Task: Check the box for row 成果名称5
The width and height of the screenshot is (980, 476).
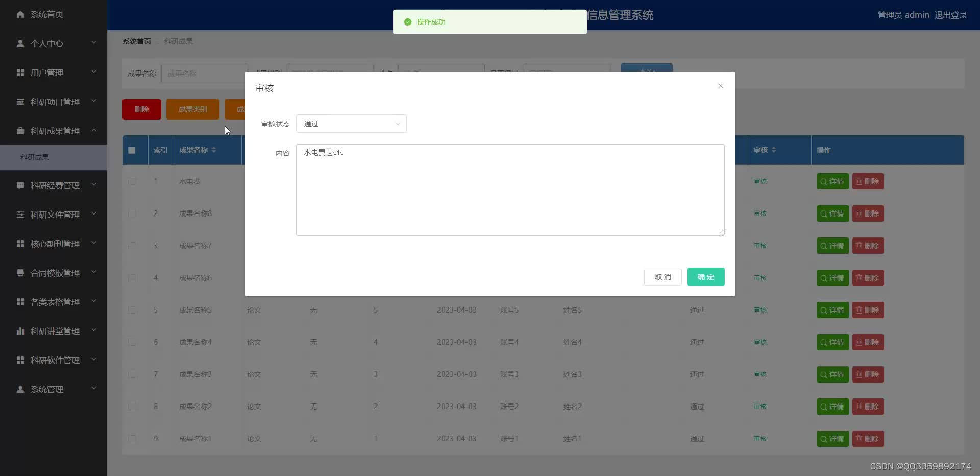Action: tap(132, 310)
